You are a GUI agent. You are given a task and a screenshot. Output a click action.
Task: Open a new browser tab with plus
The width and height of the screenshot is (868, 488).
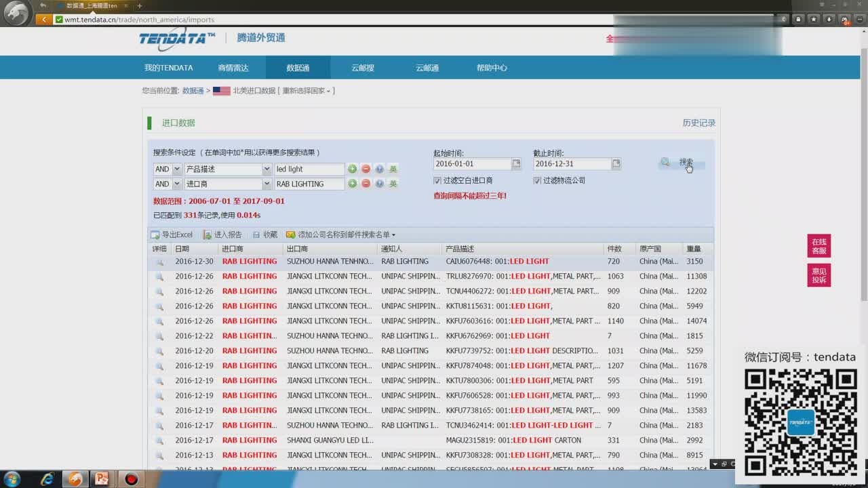point(140,5)
